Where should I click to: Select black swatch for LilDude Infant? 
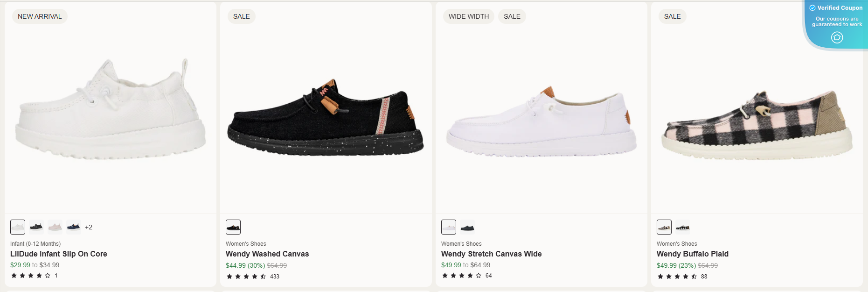pos(36,227)
